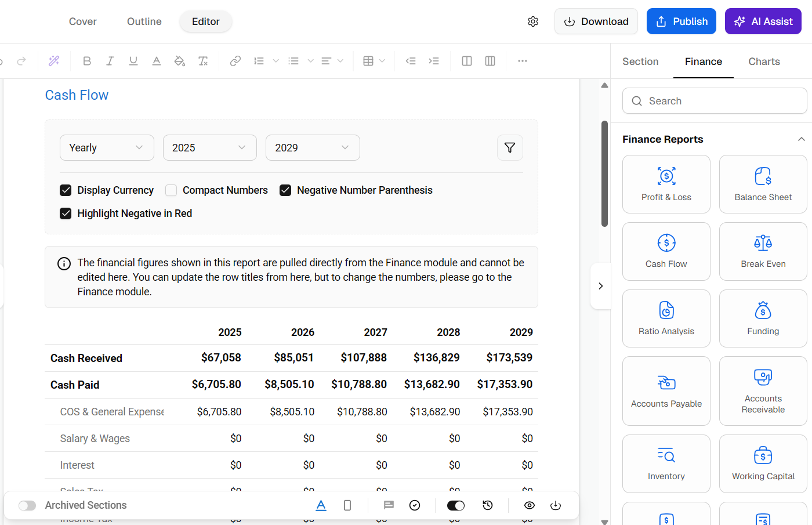This screenshot has width=812, height=525.
Task: Open the version history icon
Action: point(488,505)
